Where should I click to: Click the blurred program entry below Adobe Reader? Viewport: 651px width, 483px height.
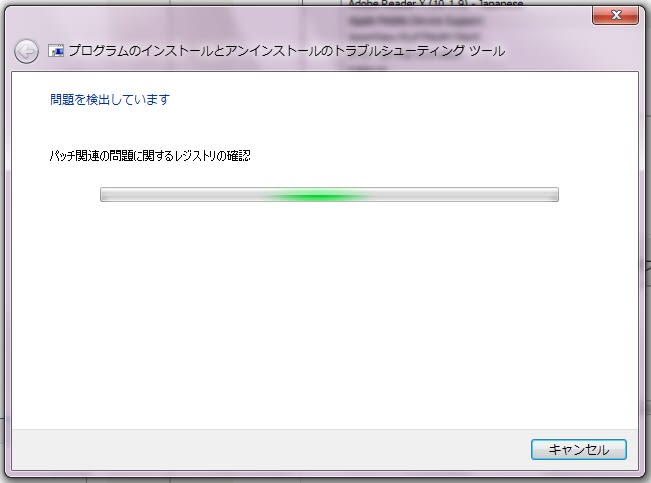(x=415, y=20)
